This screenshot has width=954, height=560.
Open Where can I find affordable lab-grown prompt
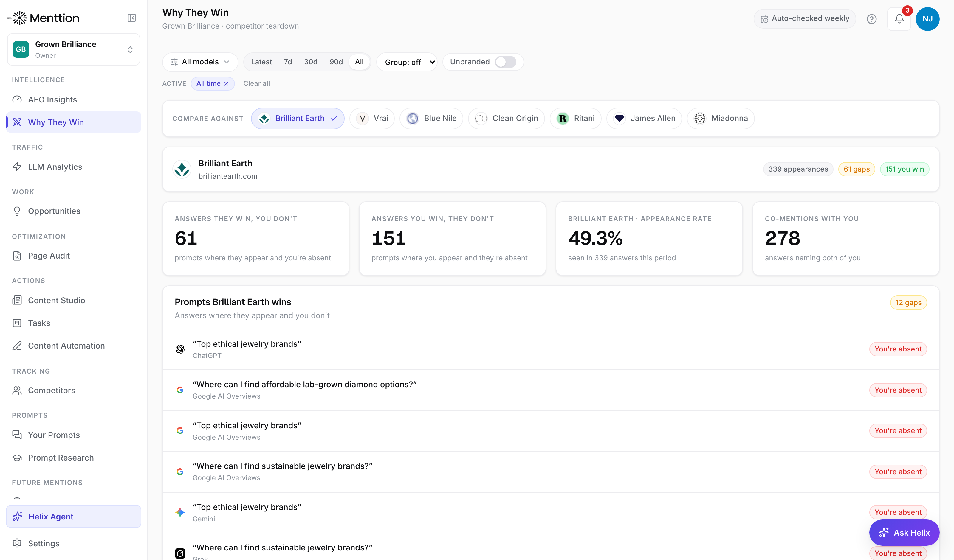pos(550,390)
